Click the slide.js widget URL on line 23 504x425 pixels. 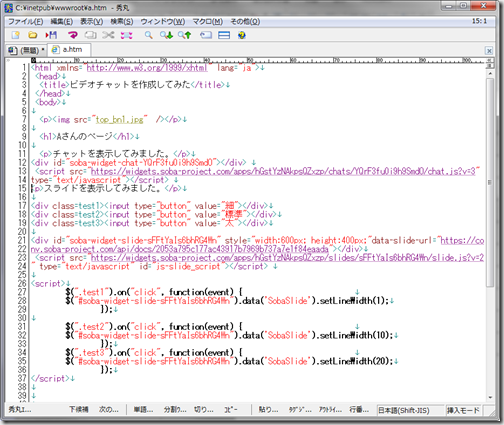287,258
